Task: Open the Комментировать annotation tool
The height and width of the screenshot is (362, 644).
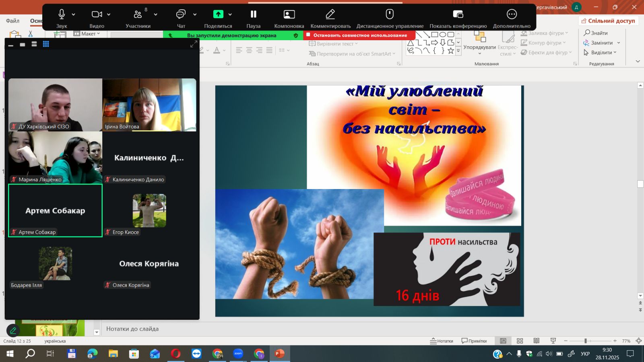Action: pyautogui.click(x=330, y=14)
